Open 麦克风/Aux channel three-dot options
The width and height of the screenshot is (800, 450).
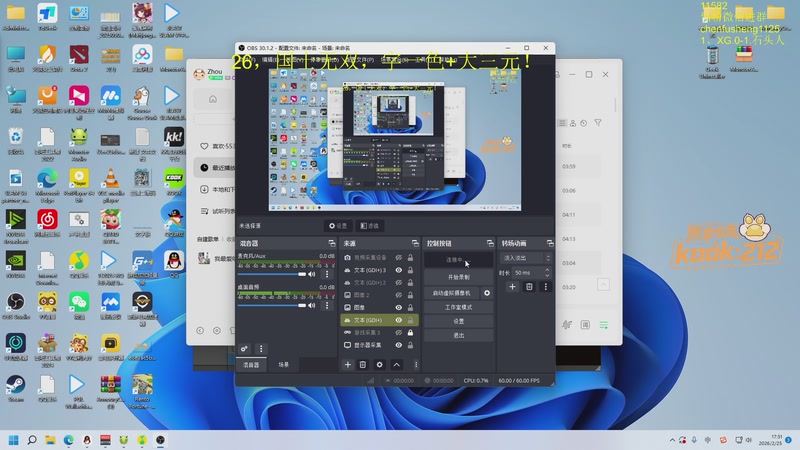coord(327,274)
